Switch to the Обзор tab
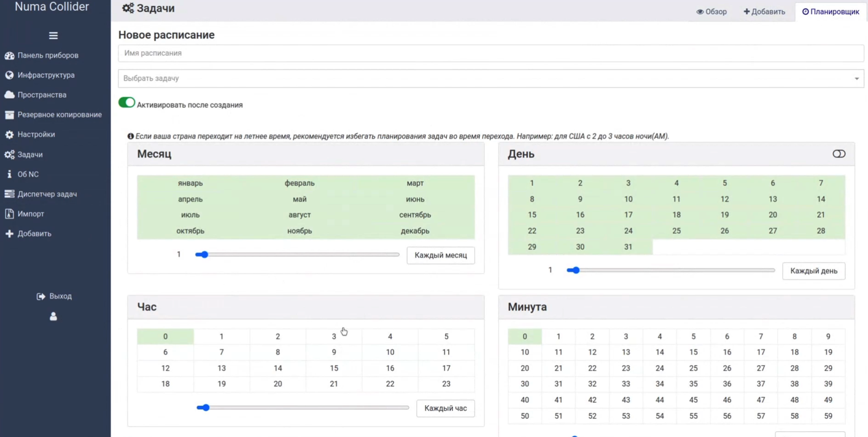Image resolution: width=868 pixels, height=437 pixels. click(711, 12)
